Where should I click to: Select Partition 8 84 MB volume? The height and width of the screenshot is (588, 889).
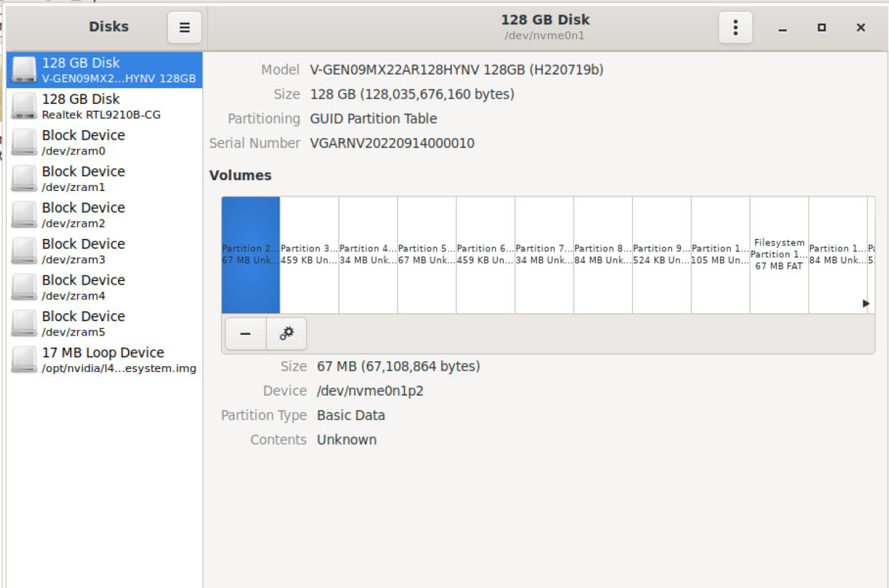pos(603,255)
